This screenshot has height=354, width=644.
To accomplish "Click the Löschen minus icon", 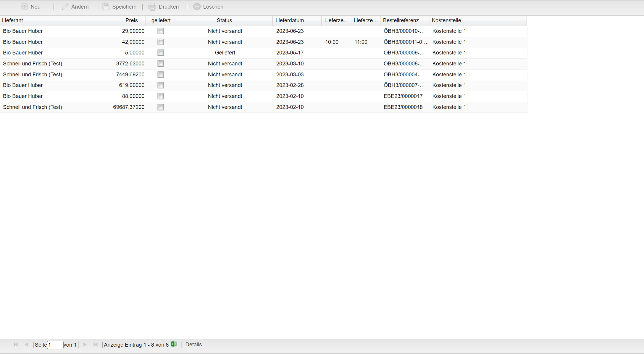I will click(x=197, y=7).
